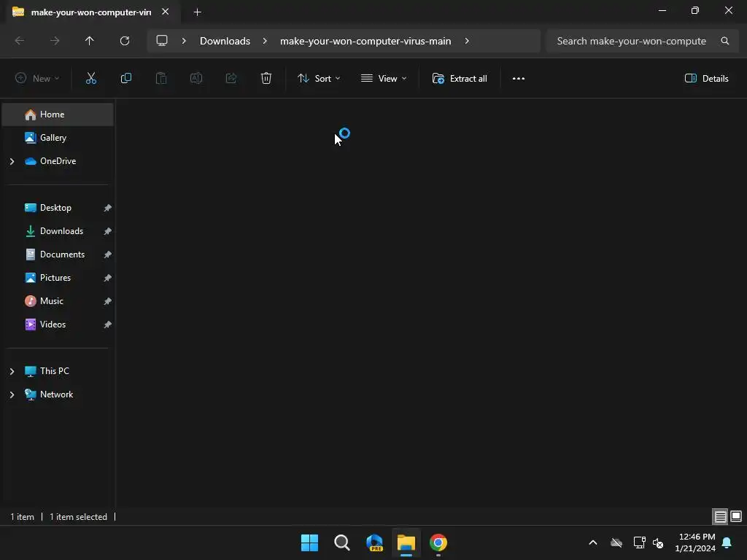Click Downloads breadcrumb in address bar
This screenshot has width=747, height=560.
point(225,41)
